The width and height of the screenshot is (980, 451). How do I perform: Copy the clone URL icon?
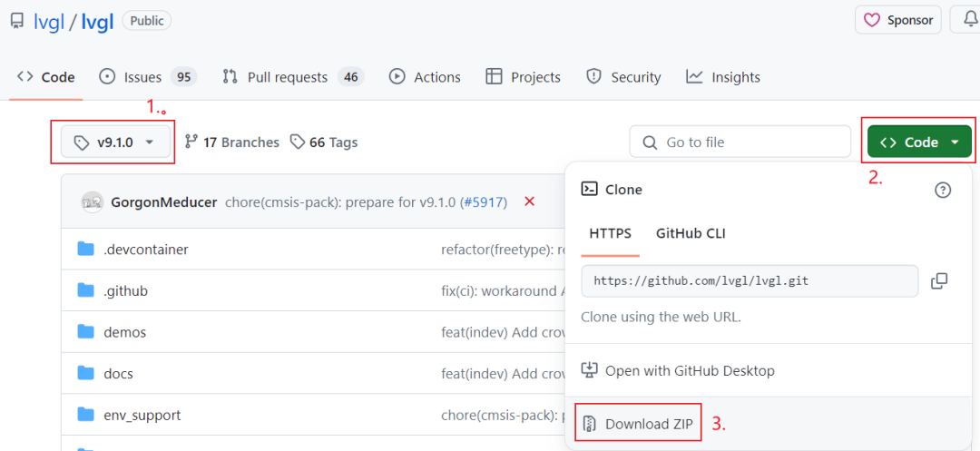pyautogui.click(x=939, y=280)
